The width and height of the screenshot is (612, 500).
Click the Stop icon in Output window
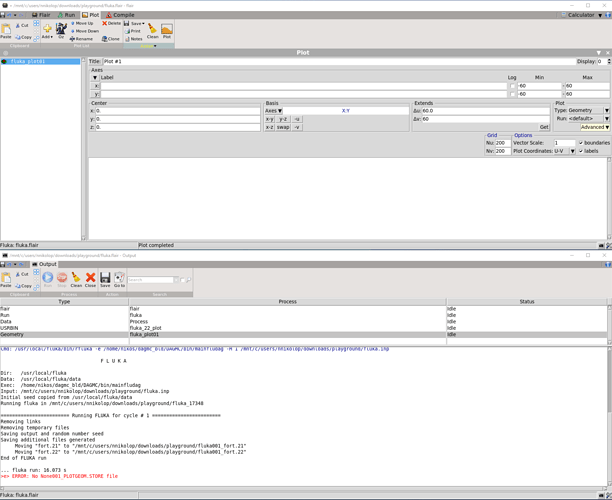click(62, 277)
